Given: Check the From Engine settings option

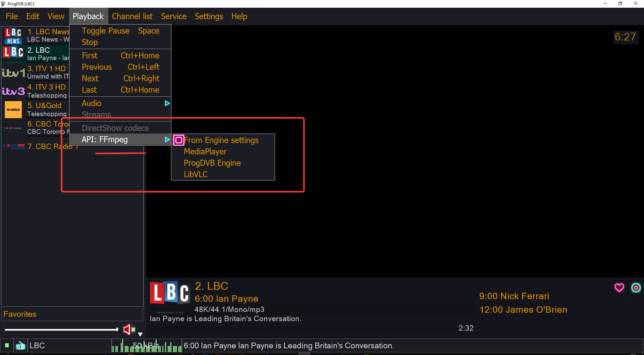Looking at the screenshot, I should pos(221,140).
